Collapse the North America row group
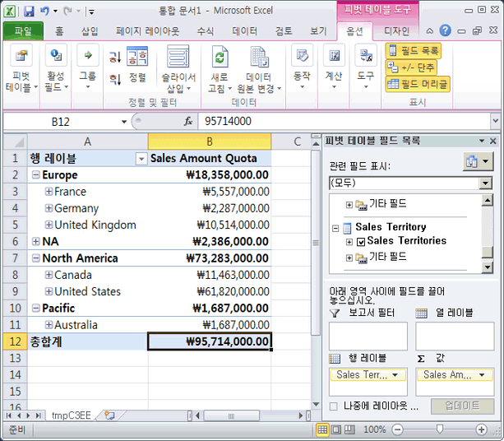 click(x=36, y=258)
